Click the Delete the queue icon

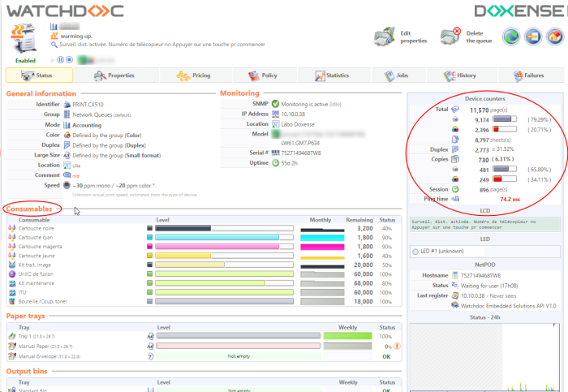[450, 37]
